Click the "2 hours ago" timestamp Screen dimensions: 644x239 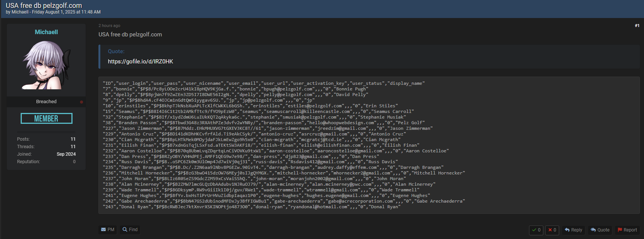pos(109,26)
